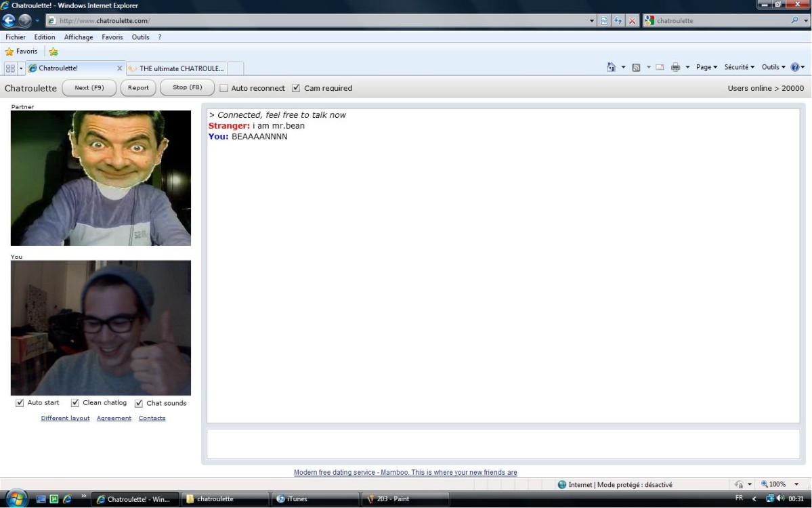Click the Google search provider icon

click(649, 21)
